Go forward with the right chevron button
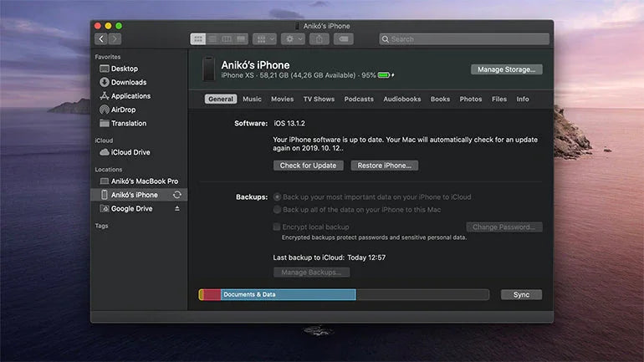 point(115,39)
